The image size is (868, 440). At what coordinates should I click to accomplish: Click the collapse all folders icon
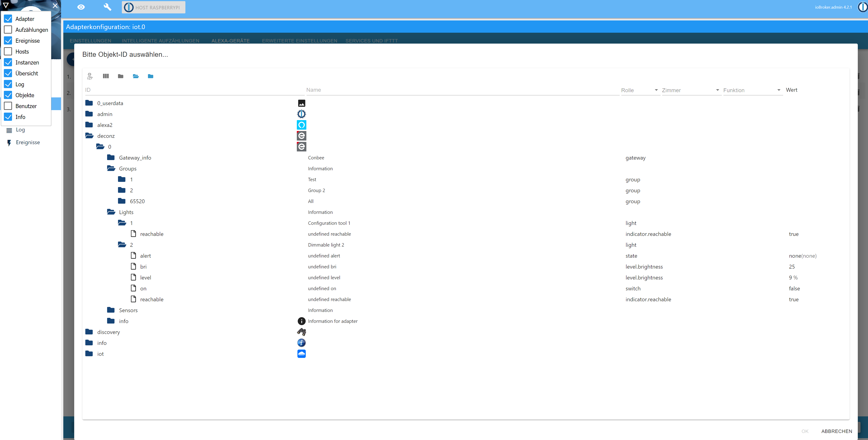pyautogui.click(x=121, y=76)
